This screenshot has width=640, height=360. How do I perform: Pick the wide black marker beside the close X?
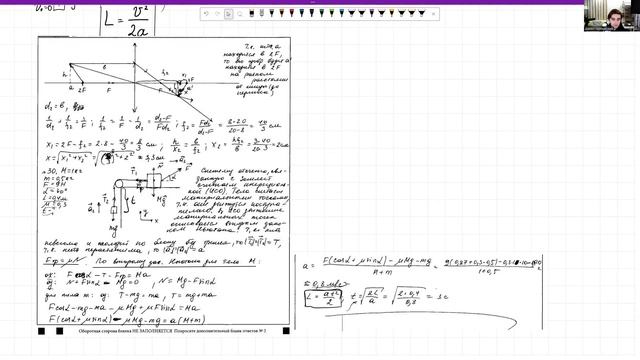(x=421, y=13)
